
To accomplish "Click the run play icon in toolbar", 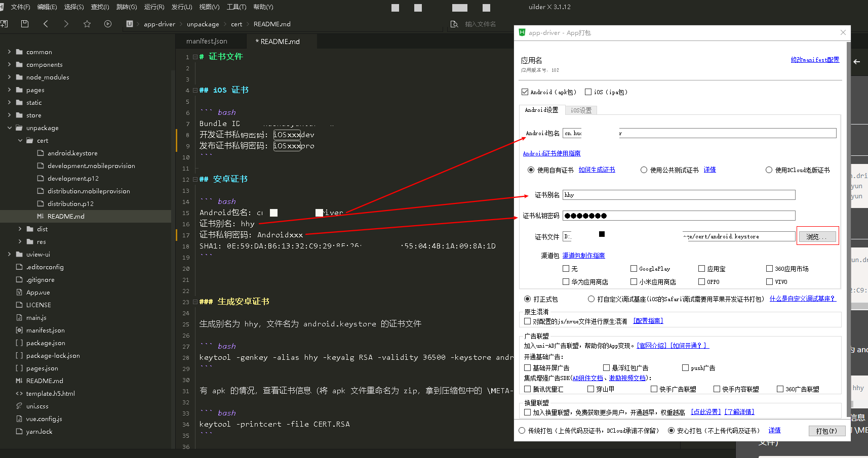I will pos(108,24).
